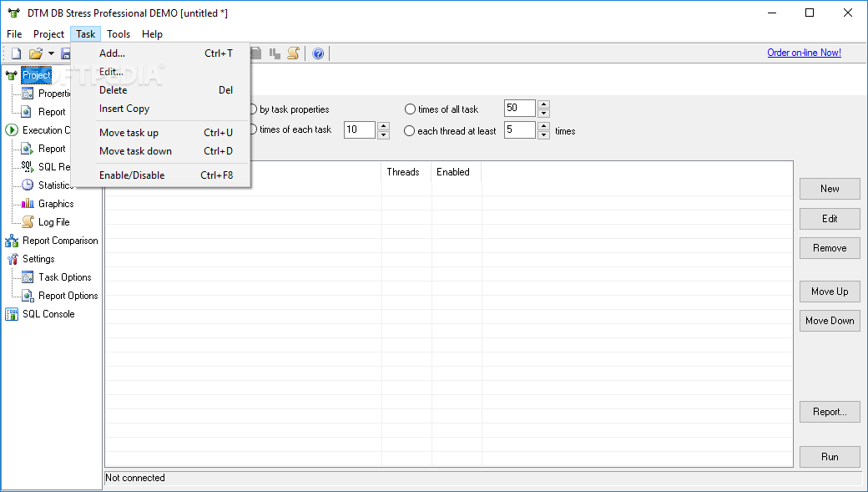Click the Settings tools icon

[x=13, y=259]
